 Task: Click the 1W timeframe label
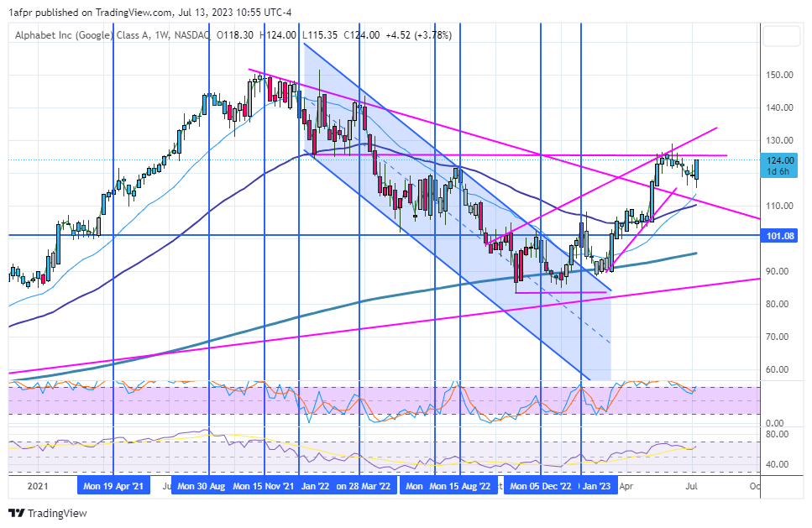162,35
